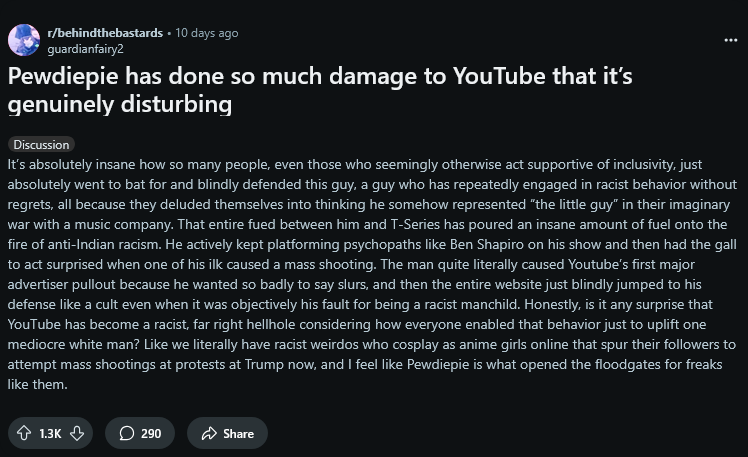Viewport: 748px width, 457px height.
Task: Click the '10 days ago' timestamp
Action: (207, 33)
